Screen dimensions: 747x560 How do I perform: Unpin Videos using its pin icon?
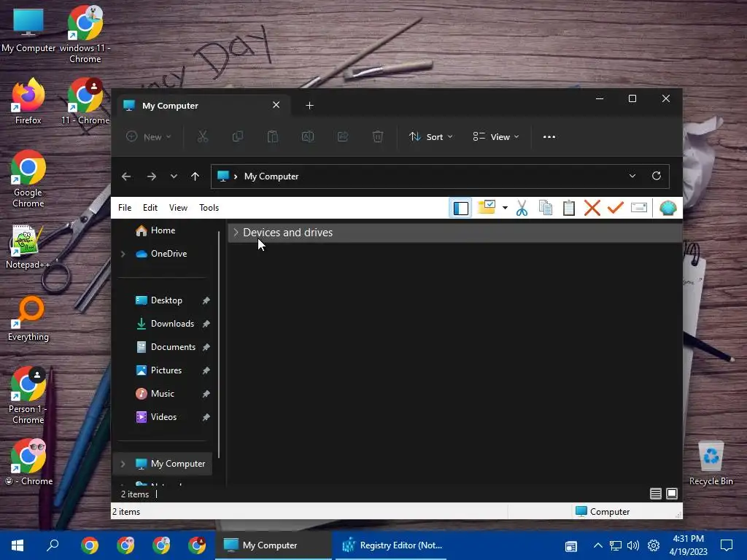tap(206, 417)
